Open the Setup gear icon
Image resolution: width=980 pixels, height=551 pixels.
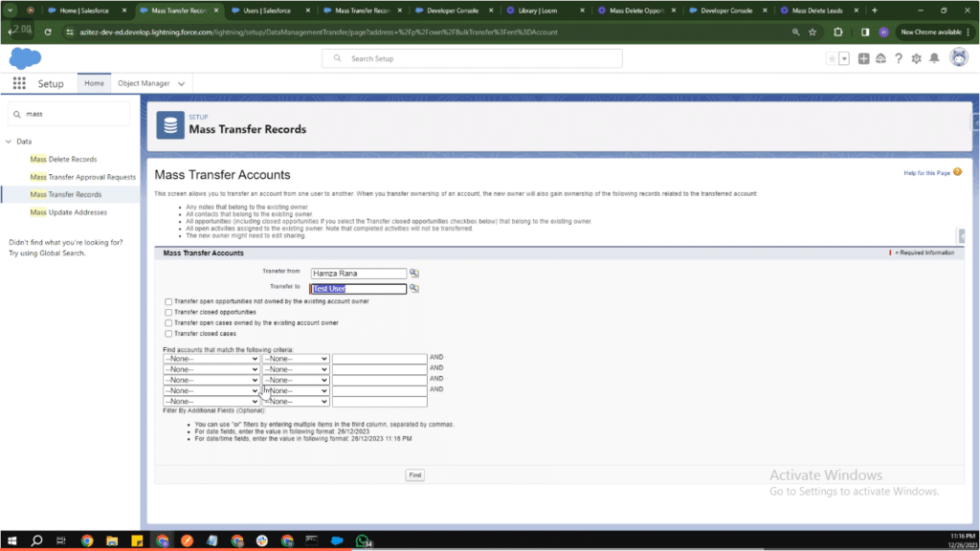(x=916, y=58)
